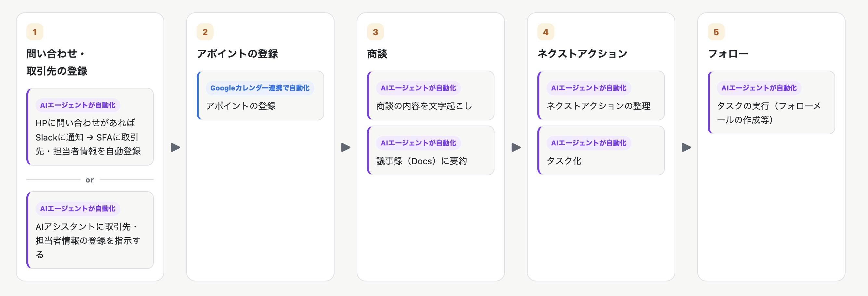The image size is (868, 296).
Task: Click the 'or' divider label
Action: (x=90, y=180)
